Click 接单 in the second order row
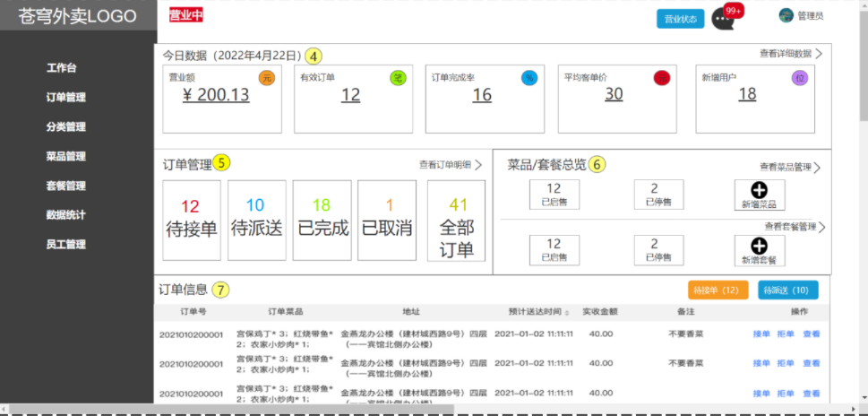868x416 pixels. 761,363
